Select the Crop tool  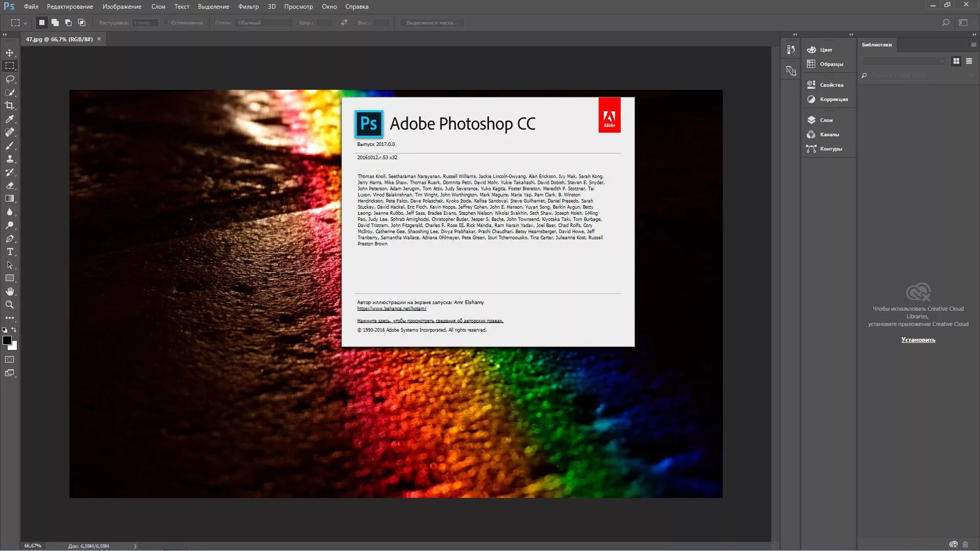(10, 106)
